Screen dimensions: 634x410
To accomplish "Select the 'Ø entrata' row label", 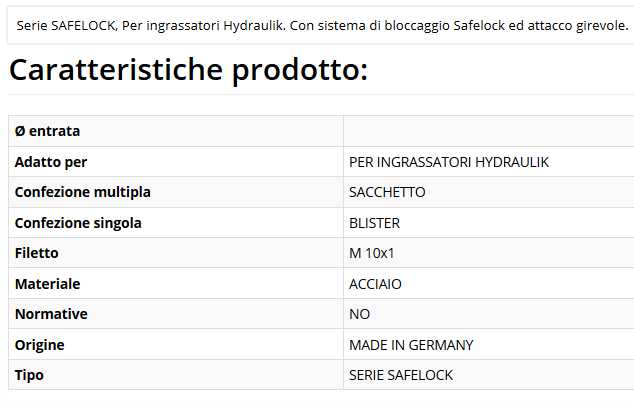I will coord(48,131).
